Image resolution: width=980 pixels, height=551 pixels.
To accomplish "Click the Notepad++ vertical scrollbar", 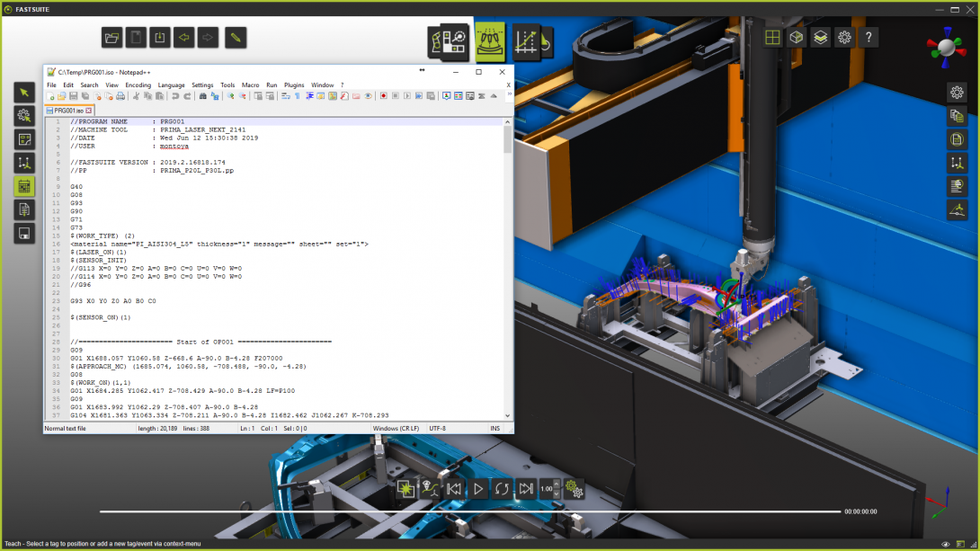I will click(x=508, y=270).
